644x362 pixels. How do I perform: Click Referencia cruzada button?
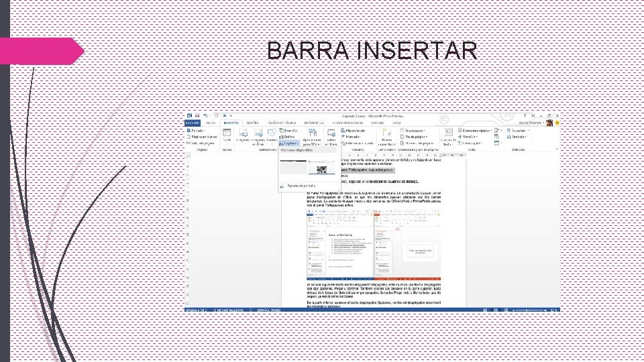(x=358, y=143)
